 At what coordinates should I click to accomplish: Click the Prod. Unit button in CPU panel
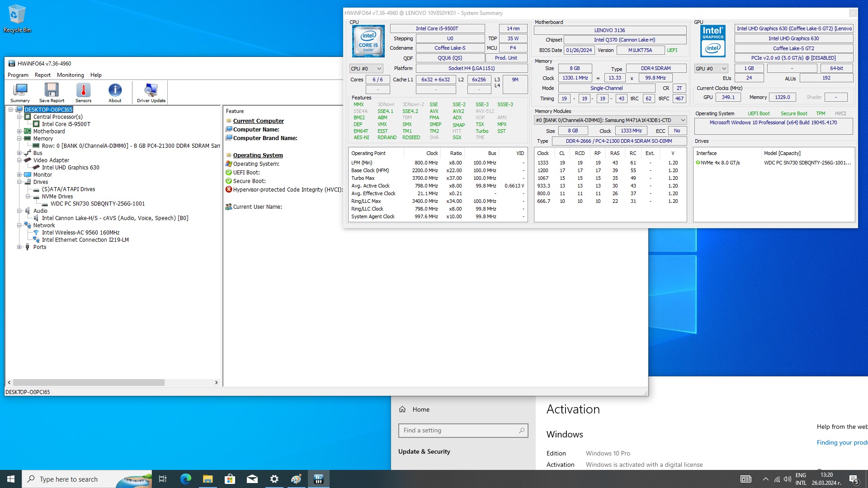pos(506,58)
